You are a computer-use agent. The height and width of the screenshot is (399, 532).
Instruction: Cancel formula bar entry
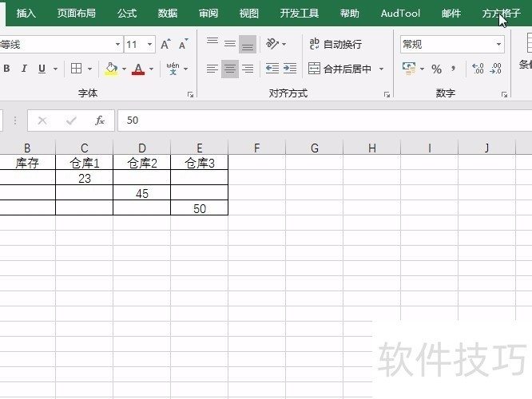[42, 120]
